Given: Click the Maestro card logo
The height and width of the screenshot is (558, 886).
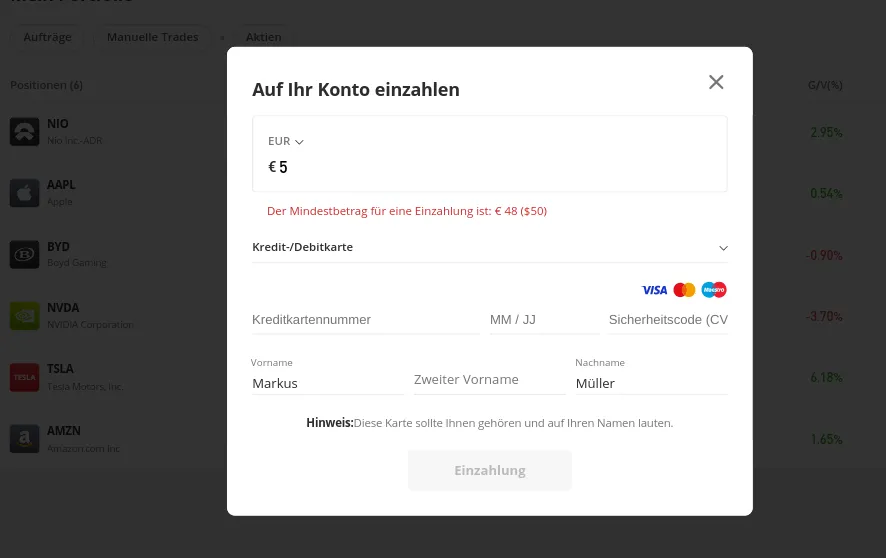Looking at the screenshot, I should tap(714, 290).
